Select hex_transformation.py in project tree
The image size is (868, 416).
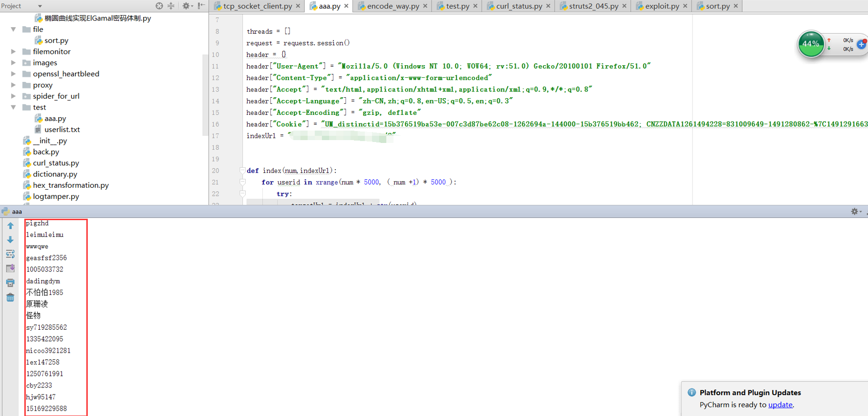point(71,185)
